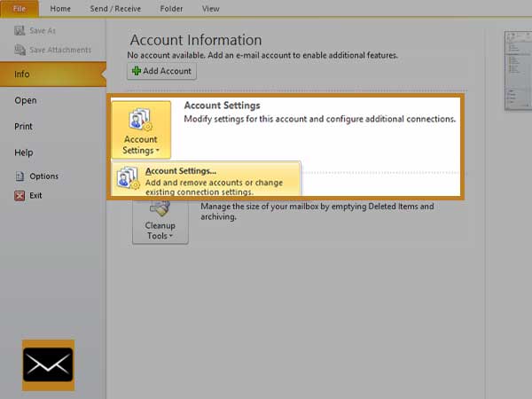This screenshot has height=399, width=532.
Task: Click the icon beside Account Settings... entry
Action: [x=128, y=177]
